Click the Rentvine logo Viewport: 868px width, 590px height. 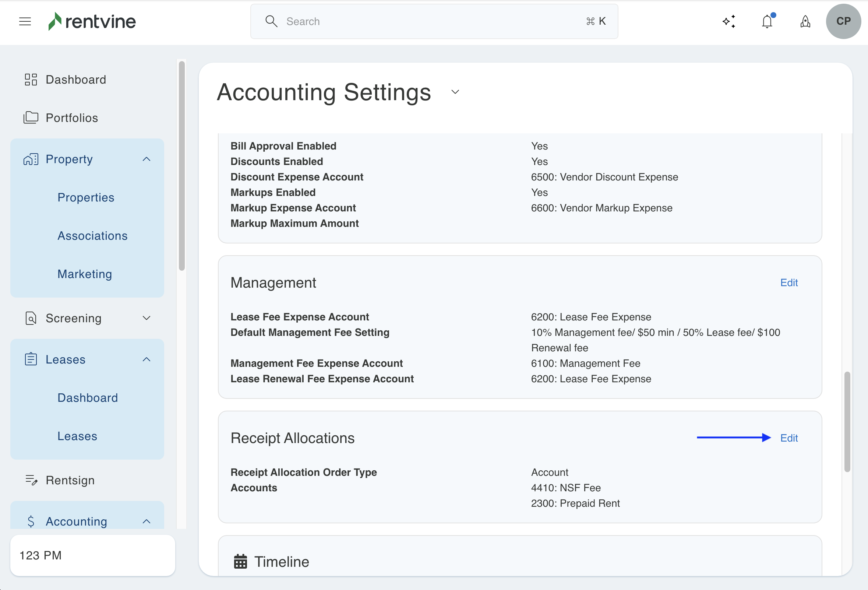pyautogui.click(x=92, y=21)
